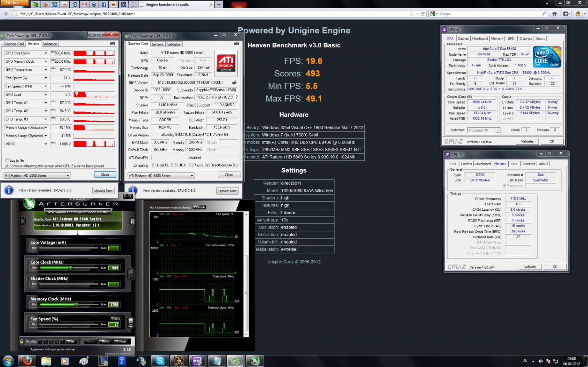
Task: Toggle the CUDA checkbox in GPU-Z
Action: tap(173, 165)
